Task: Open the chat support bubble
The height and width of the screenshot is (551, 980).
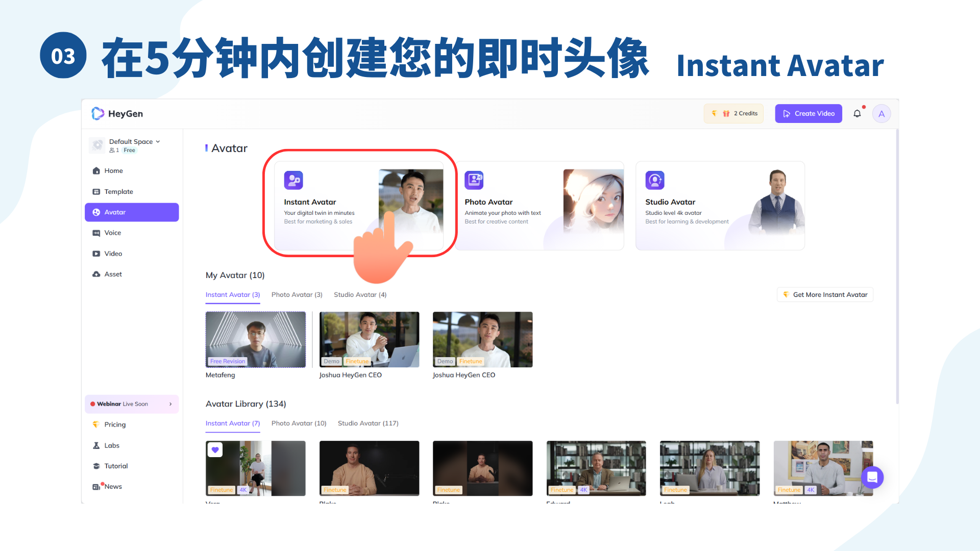Action: (x=872, y=478)
